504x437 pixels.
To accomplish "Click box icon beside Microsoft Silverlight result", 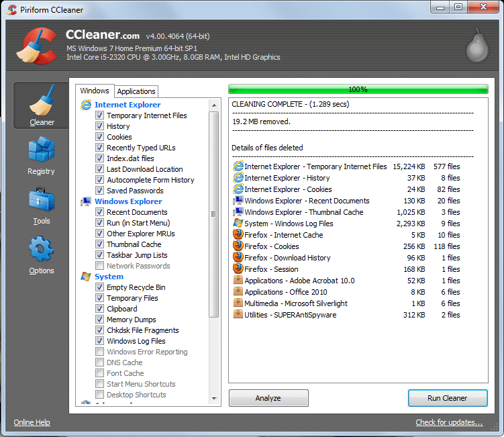I will click(238, 303).
